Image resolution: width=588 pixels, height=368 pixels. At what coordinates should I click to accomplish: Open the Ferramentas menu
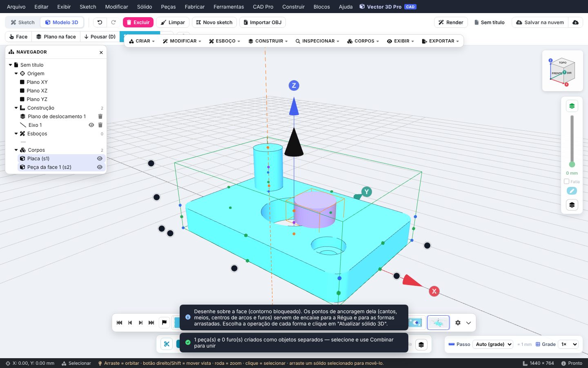(229, 7)
